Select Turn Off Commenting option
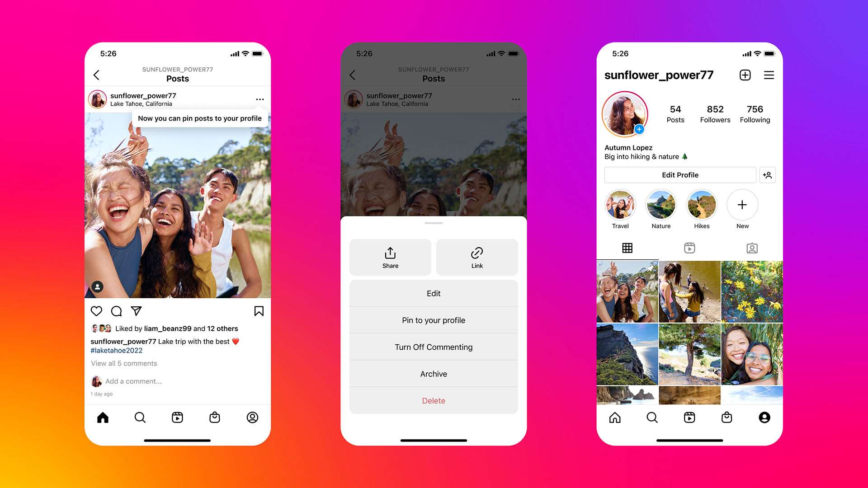The image size is (868, 488). (x=433, y=347)
